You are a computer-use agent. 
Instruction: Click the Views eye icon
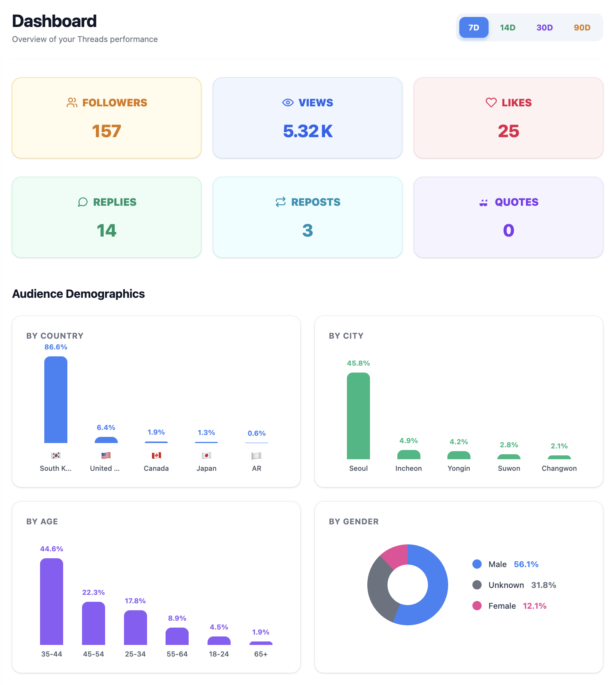click(x=288, y=102)
